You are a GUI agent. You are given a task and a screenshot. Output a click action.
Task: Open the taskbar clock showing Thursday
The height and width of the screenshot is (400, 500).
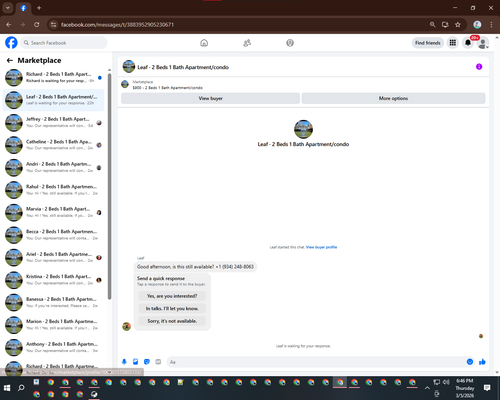point(465,388)
